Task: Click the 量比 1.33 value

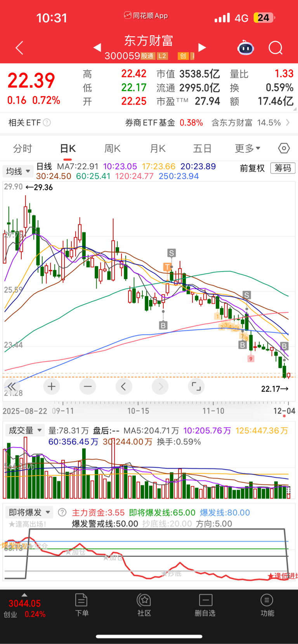Action: click(x=262, y=74)
